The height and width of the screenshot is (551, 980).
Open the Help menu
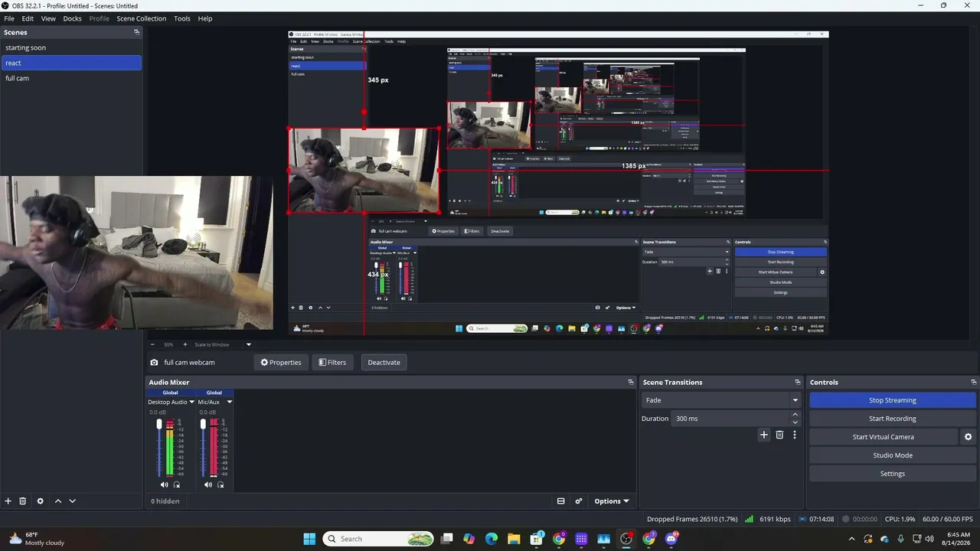click(x=205, y=18)
